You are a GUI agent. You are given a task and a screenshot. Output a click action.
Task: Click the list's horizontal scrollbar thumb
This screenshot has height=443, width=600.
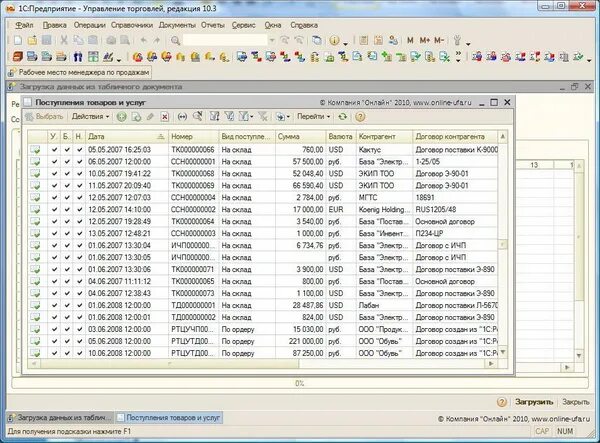[168, 363]
